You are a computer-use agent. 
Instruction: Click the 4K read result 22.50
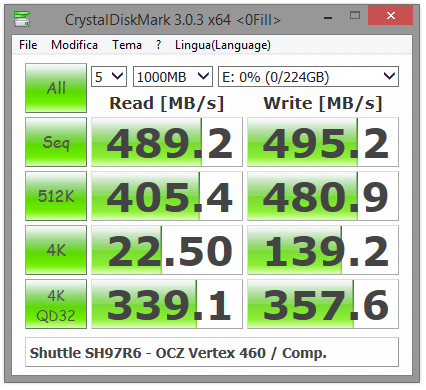[167, 250]
